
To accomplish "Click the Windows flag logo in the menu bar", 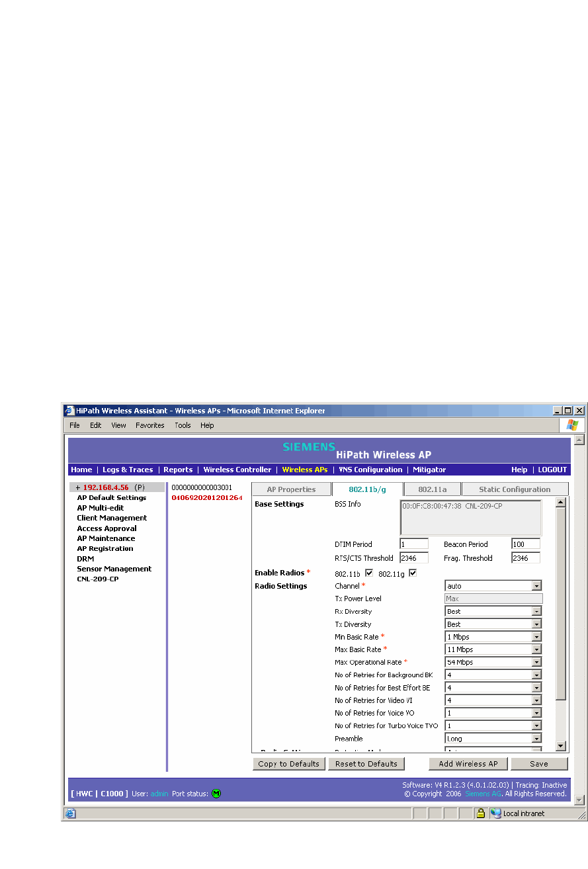I will click(x=571, y=425).
